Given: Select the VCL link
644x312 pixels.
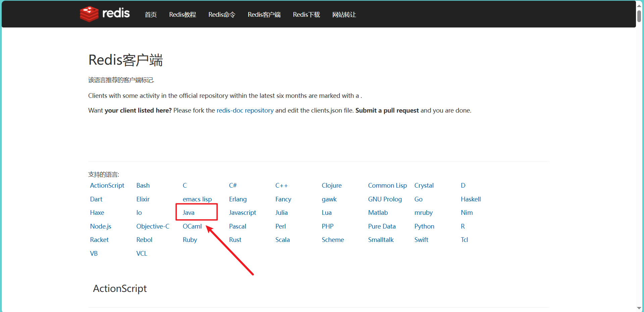Looking at the screenshot, I should 142,254.
